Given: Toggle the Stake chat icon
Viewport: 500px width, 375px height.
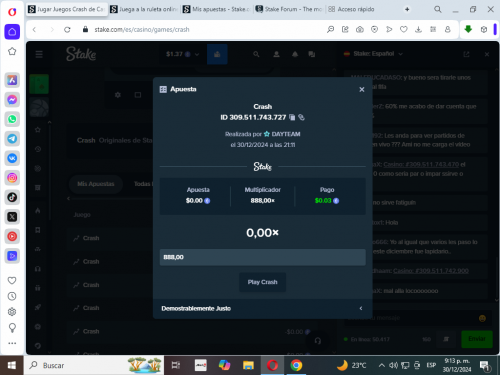Looking at the screenshot, I should point(312,54).
